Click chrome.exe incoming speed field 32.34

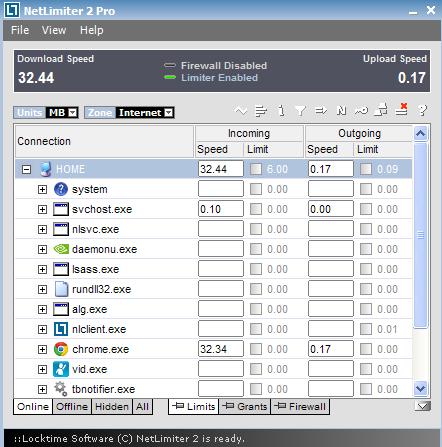pyautogui.click(x=221, y=349)
